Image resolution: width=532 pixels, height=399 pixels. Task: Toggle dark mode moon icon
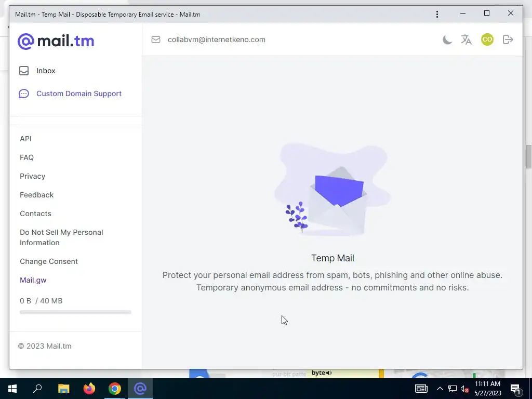[447, 39]
